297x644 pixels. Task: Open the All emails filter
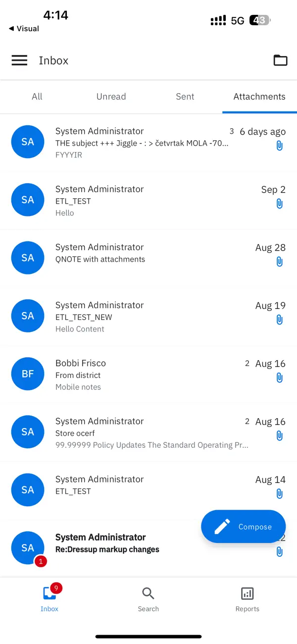coord(37,97)
